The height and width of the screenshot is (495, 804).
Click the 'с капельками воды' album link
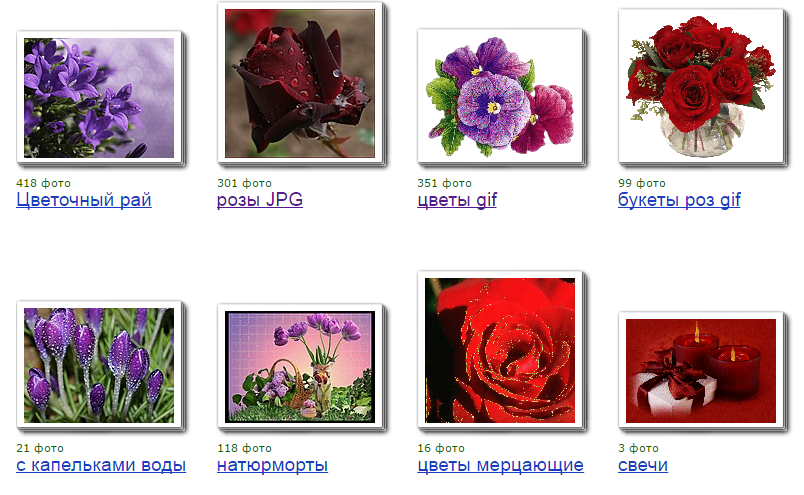101,465
